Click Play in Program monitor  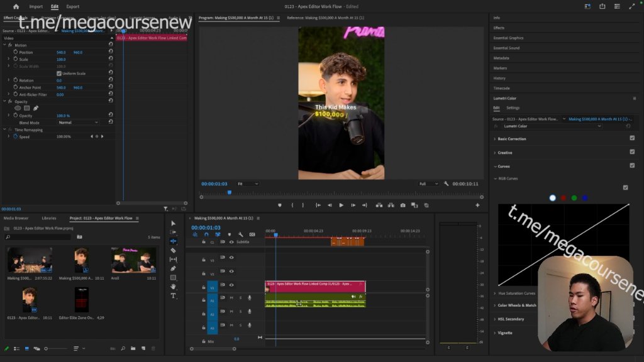pyautogui.click(x=341, y=206)
